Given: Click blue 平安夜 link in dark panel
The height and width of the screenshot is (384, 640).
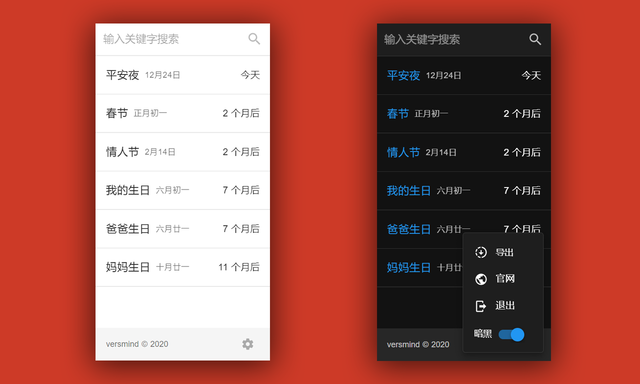Looking at the screenshot, I should [403, 75].
